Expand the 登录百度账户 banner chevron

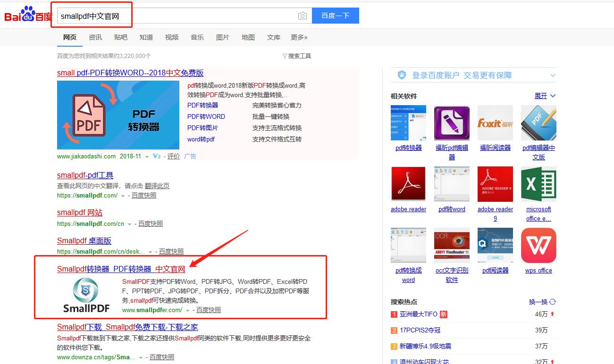point(553,75)
